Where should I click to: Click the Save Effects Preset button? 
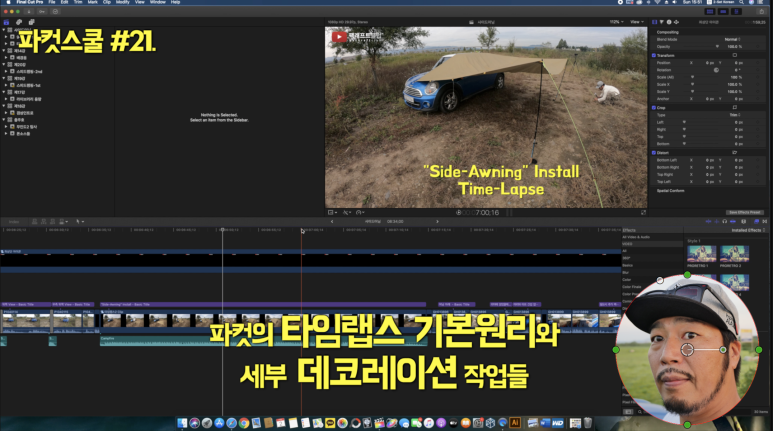tap(744, 213)
